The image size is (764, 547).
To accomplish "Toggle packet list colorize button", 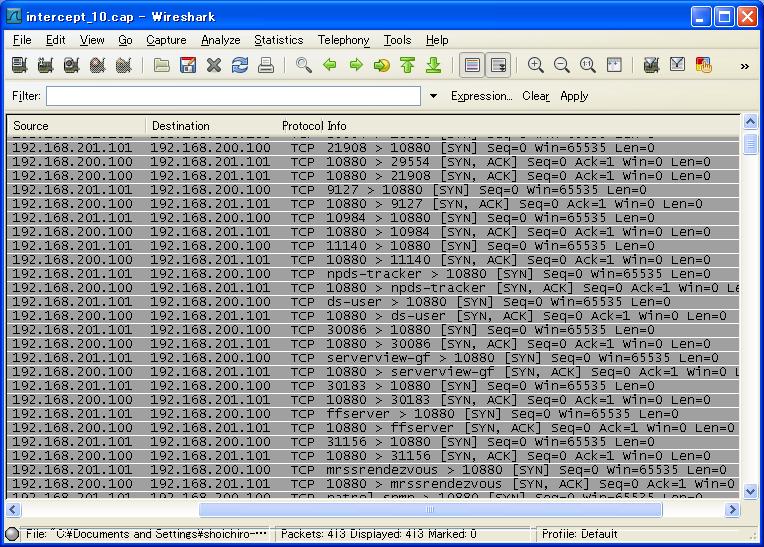I will point(472,65).
